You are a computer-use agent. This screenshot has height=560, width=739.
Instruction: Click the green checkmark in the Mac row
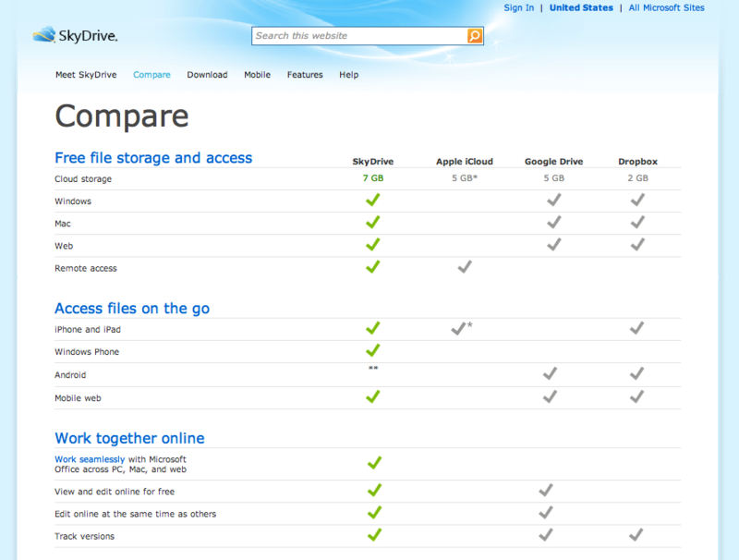coord(373,222)
